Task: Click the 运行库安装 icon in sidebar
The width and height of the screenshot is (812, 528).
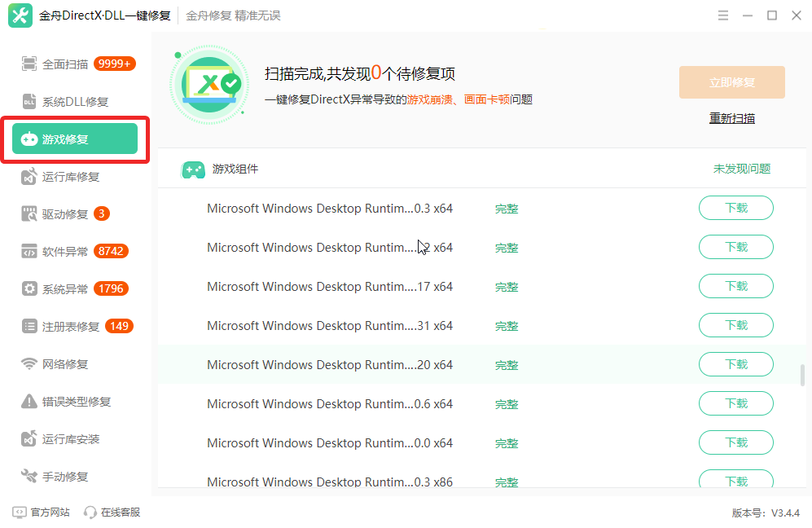Action: 29,439
